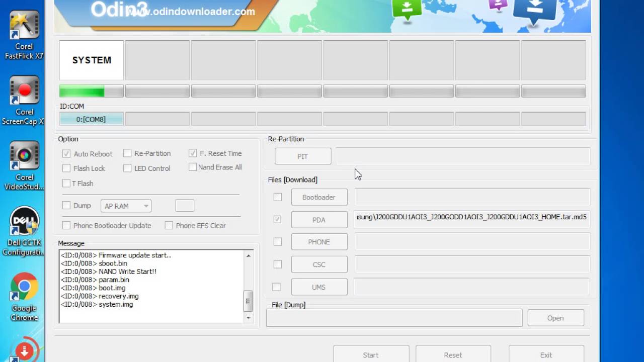Select the 'param.bin' log line
This screenshot has width=644, height=362.
tap(95, 280)
